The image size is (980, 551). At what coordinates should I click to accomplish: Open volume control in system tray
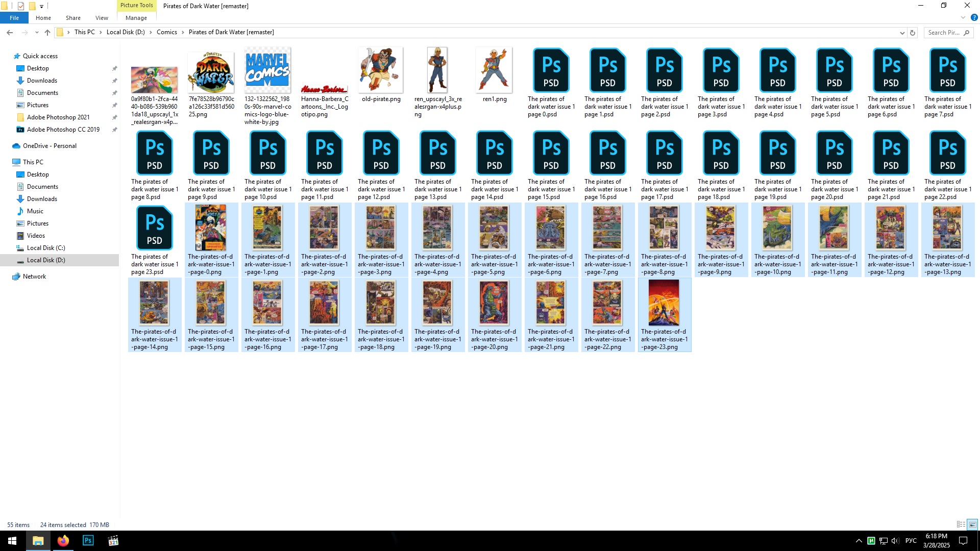[x=895, y=541]
